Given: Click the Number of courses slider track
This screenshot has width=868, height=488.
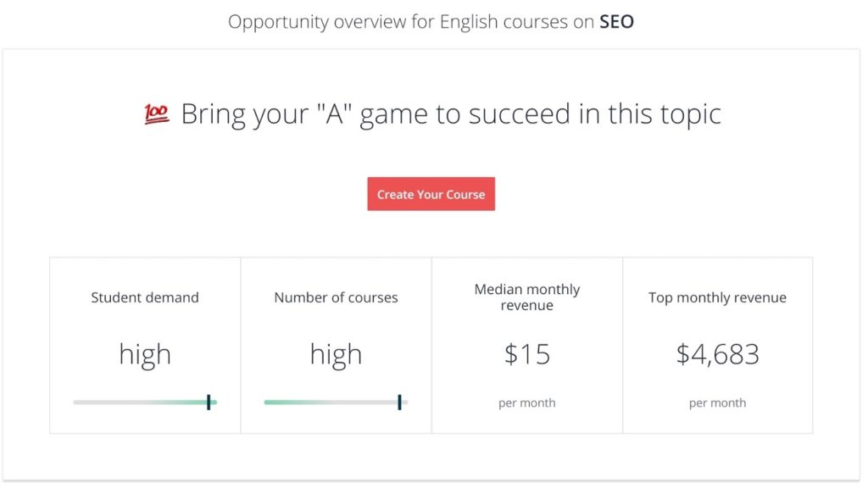Looking at the screenshot, I should click(336, 402).
